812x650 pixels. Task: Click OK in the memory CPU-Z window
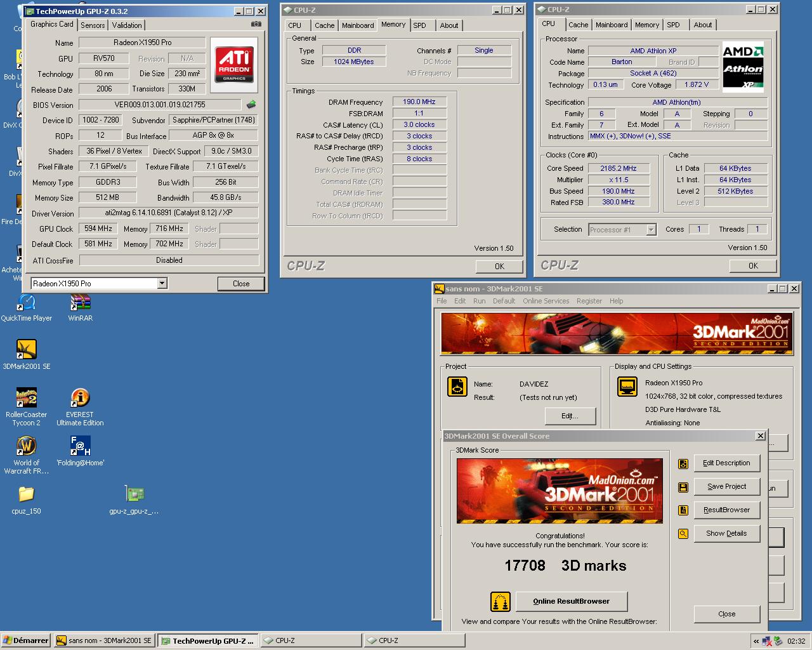(x=499, y=267)
